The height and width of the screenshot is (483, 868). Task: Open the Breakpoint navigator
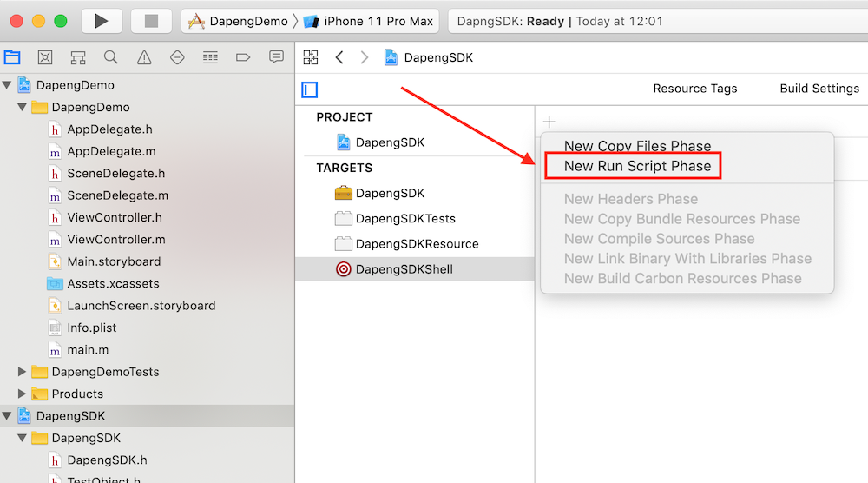coord(243,57)
